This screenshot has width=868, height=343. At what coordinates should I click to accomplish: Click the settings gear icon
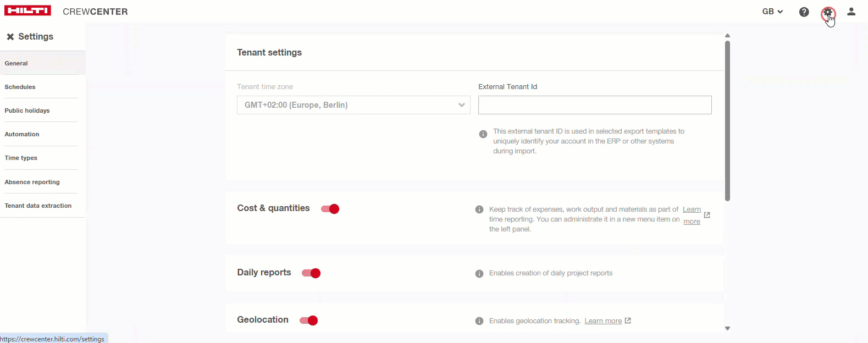[x=828, y=12]
